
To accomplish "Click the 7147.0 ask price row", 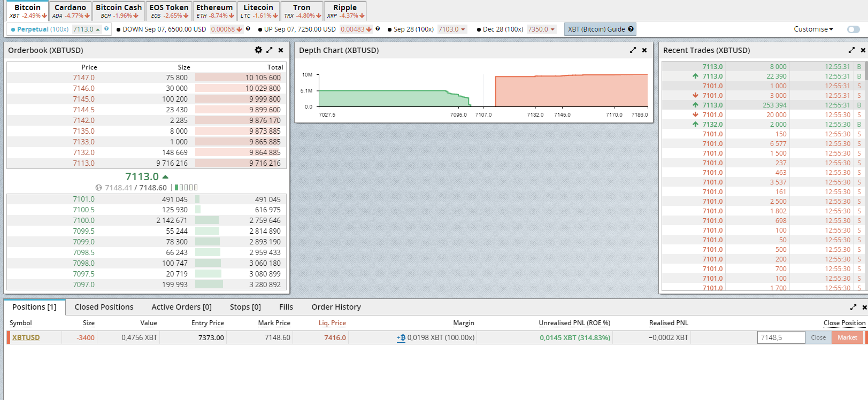I will click(x=147, y=78).
